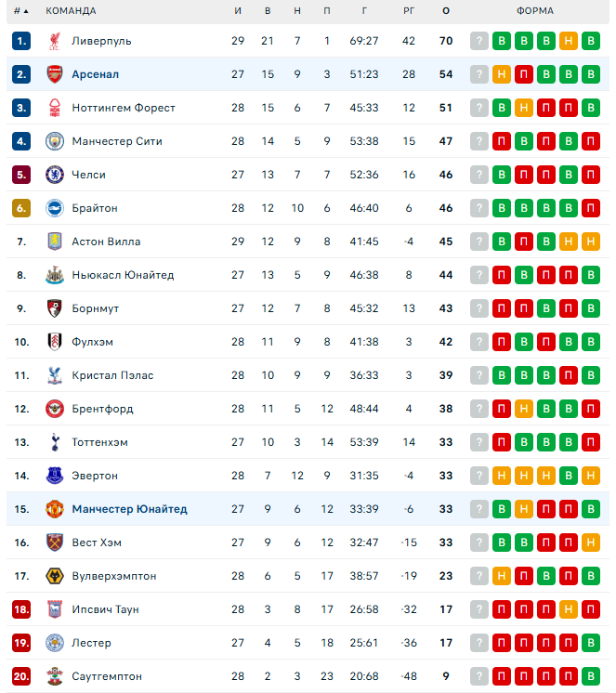Click the Liverpool club crest icon

pyautogui.click(x=54, y=41)
